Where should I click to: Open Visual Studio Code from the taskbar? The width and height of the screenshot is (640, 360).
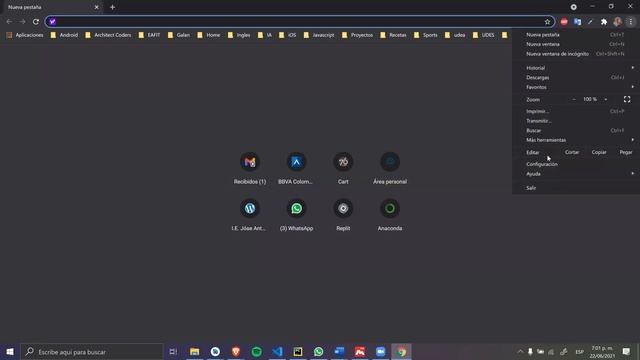pyautogui.click(x=278, y=351)
